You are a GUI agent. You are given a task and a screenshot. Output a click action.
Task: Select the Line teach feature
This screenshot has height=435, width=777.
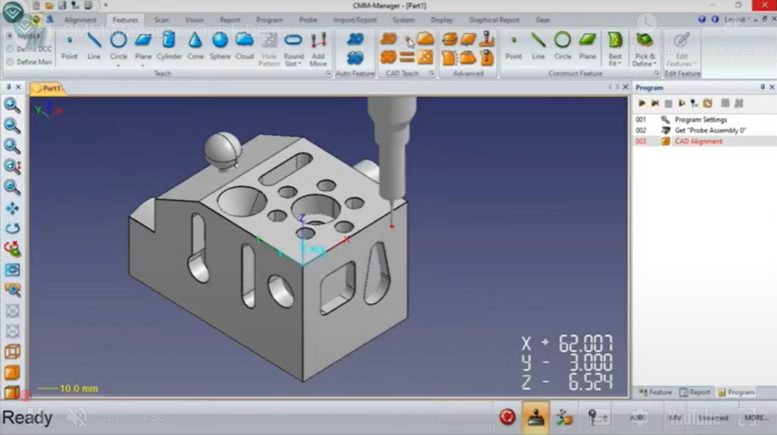(x=94, y=46)
